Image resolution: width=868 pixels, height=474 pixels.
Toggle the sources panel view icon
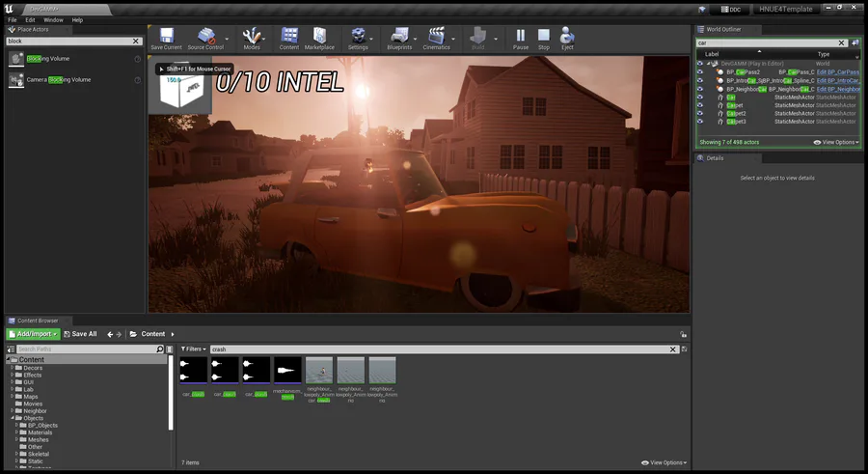click(11, 349)
